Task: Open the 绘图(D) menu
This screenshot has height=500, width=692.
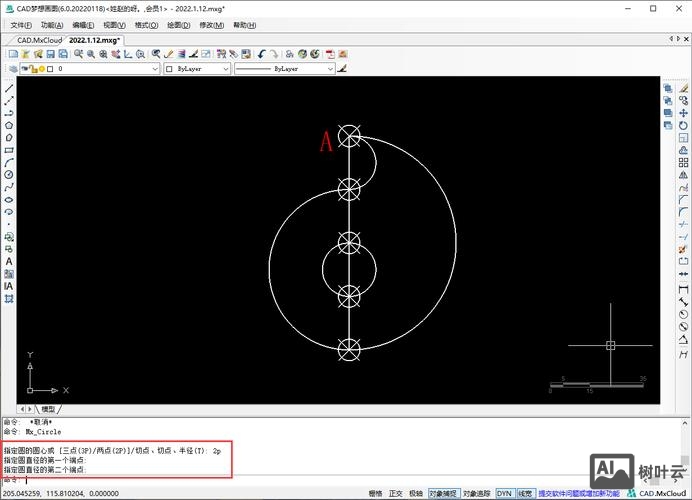Action: tap(181, 25)
